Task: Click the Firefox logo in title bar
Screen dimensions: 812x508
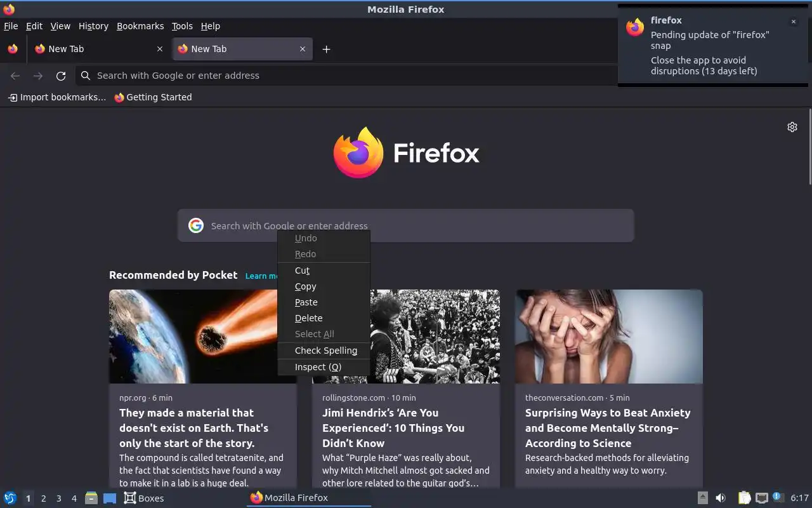Action: (x=9, y=9)
